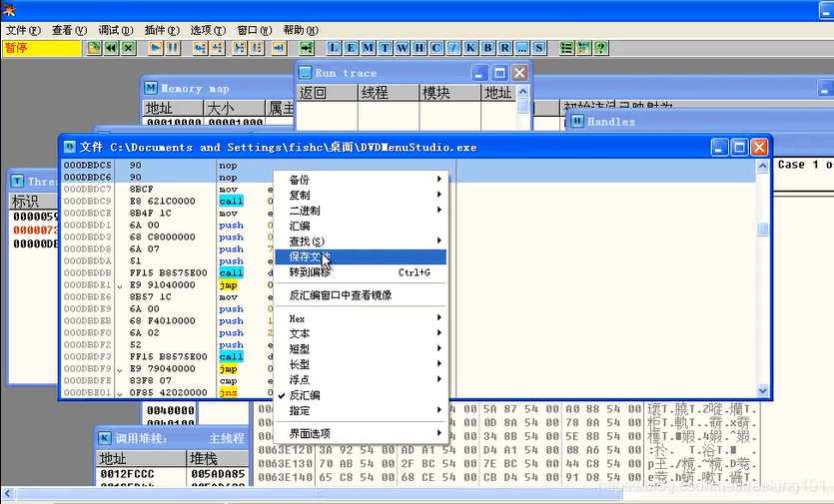Restart the program with the rewind icon
This screenshot has height=504, width=834.
[111, 48]
